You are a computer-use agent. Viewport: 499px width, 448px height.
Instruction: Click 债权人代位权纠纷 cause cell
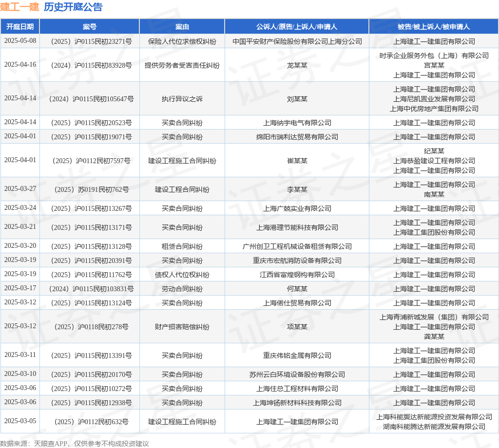click(x=182, y=275)
